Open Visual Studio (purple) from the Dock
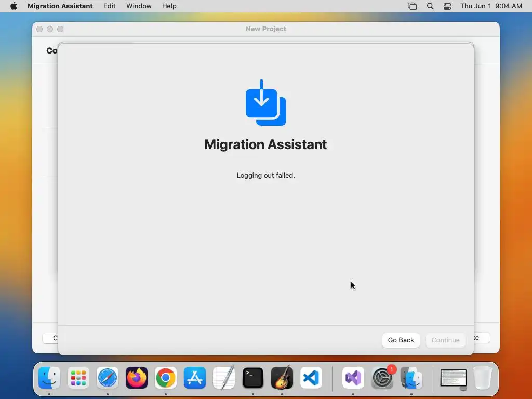532x399 pixels. pos(353,378)
